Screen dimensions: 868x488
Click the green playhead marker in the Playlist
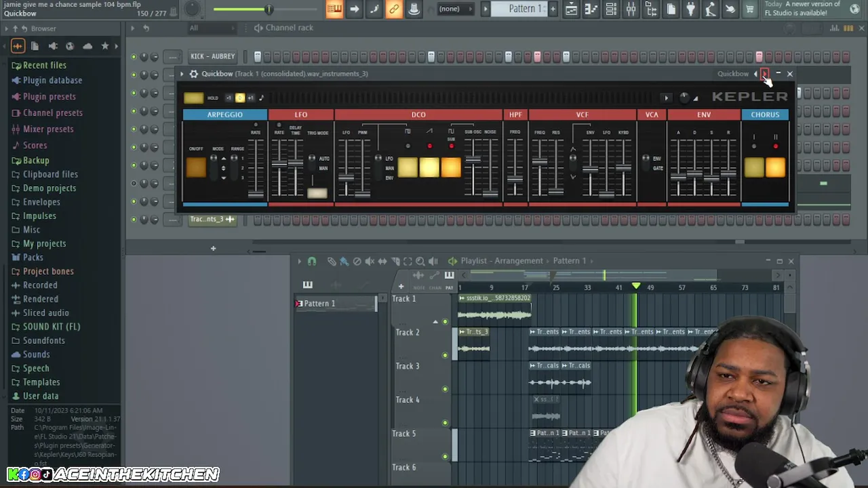(x=635, y=287)
